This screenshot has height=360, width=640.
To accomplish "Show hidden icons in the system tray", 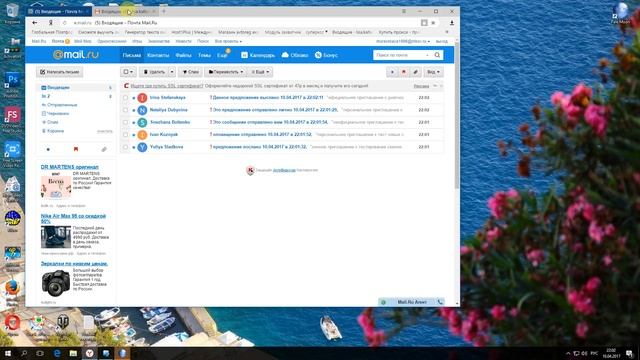I will (568, 353).
